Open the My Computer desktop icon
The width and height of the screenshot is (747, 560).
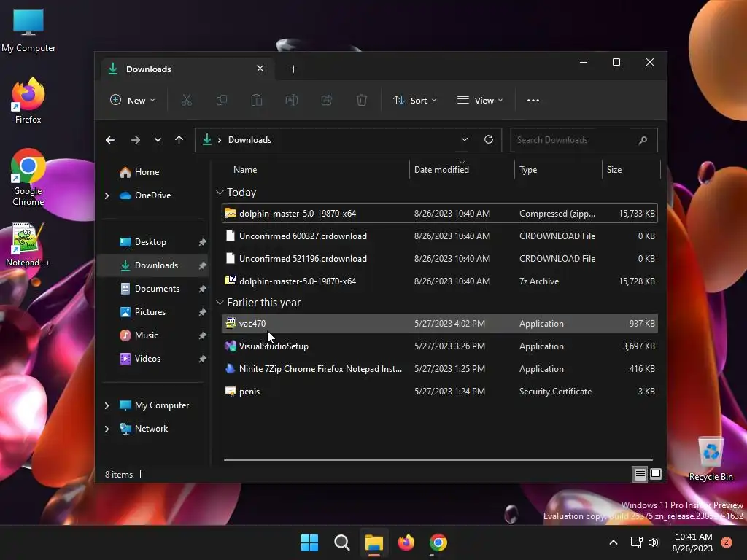pyautogui.click(x=28, y=31)
